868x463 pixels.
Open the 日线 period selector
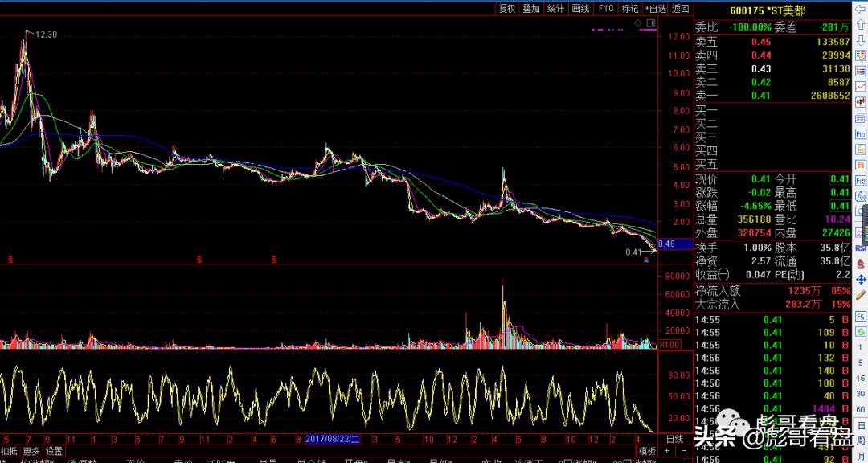click(x=674, y=439)
